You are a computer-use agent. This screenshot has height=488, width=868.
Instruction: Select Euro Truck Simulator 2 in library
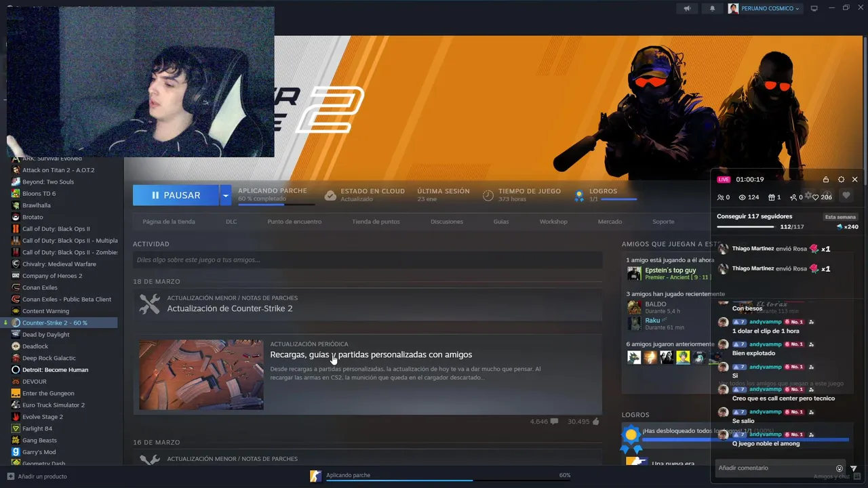(54, 405)
